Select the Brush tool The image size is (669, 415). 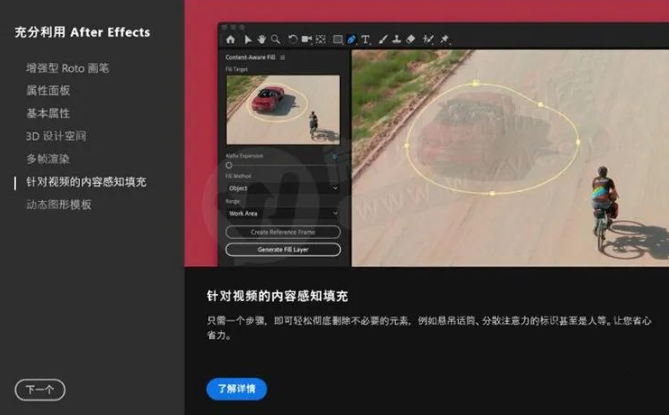click(x=383, y=40)
